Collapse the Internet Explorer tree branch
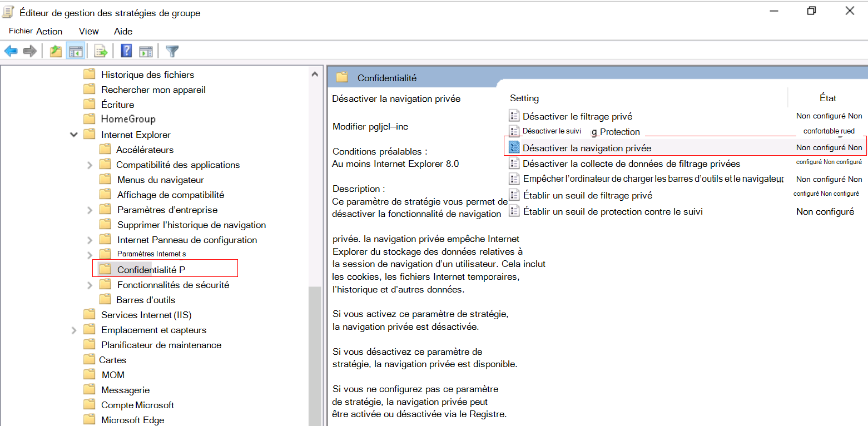The image size is (868, 426). click(73, 134)
